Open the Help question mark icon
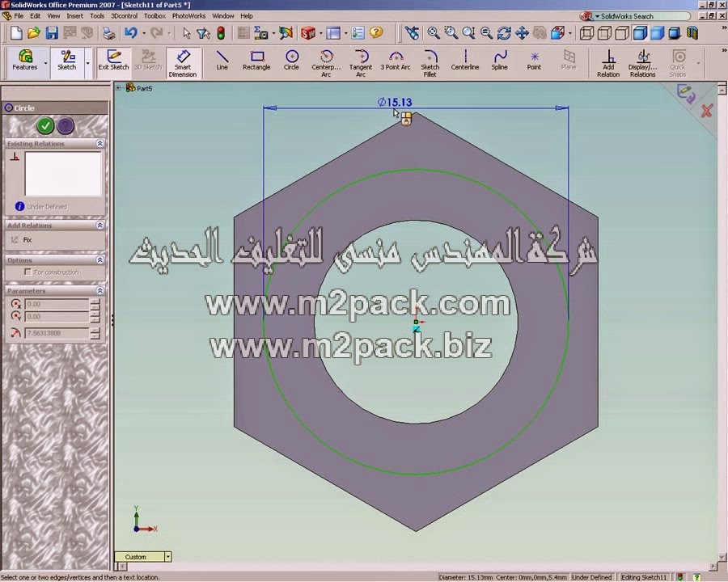The image size is (728, 582). coord(376,32)
